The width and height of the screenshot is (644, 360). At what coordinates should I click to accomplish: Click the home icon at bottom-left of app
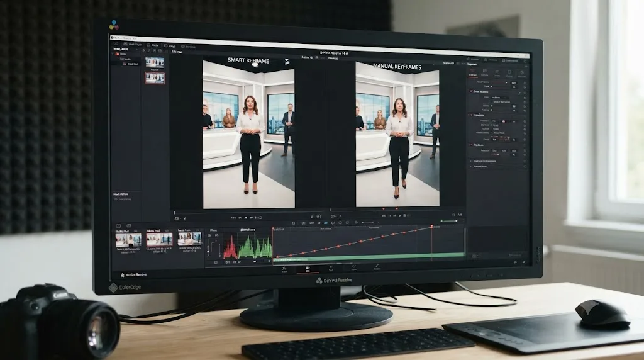coord(123,274)
